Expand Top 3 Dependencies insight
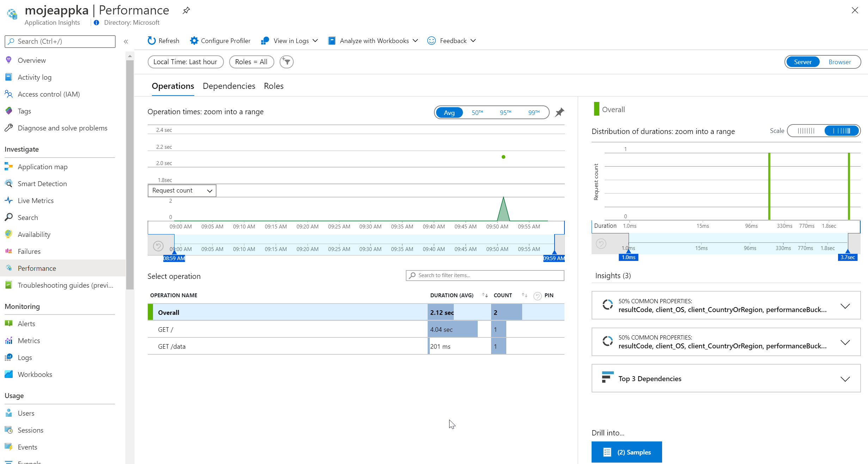Viewport: 868px width, 464px height. pos(726,379)
